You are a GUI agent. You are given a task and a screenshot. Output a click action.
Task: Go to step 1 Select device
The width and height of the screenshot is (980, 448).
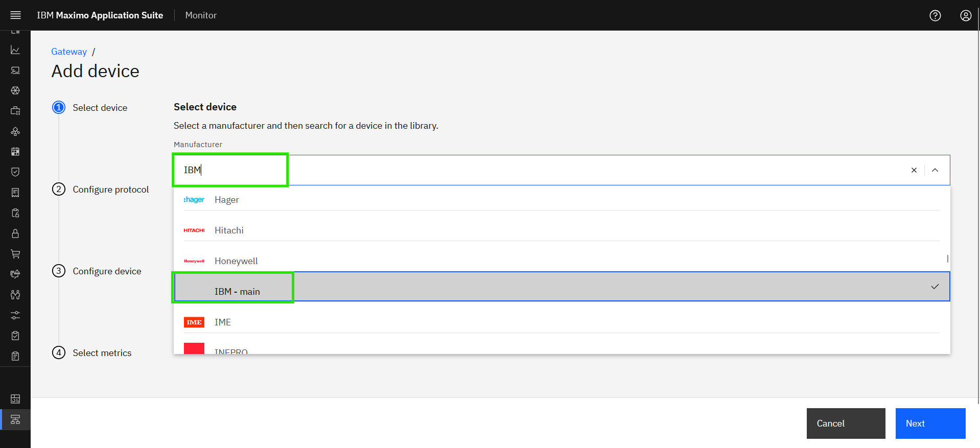(x=90, y=108)
